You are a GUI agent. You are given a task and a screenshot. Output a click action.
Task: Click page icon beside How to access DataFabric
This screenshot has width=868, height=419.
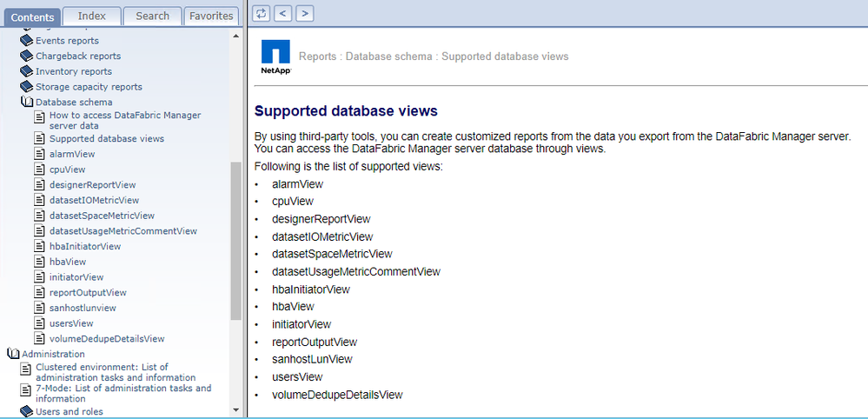click(x=39, y=116)
